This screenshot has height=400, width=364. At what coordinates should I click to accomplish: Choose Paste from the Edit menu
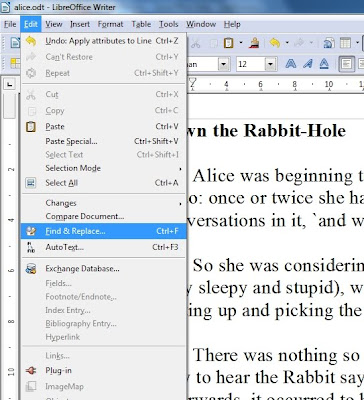103,126
